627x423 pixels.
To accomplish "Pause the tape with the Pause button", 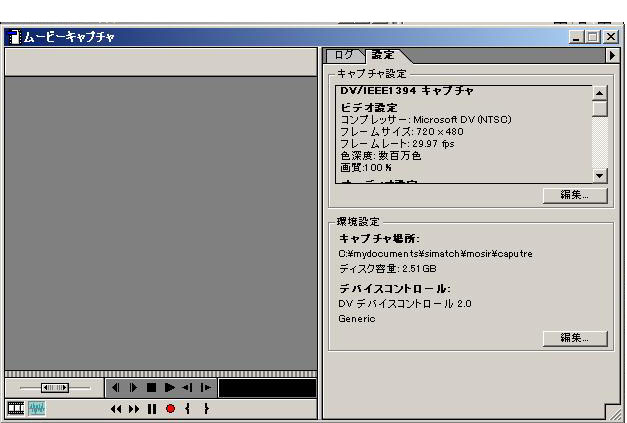I will [152, 409].
